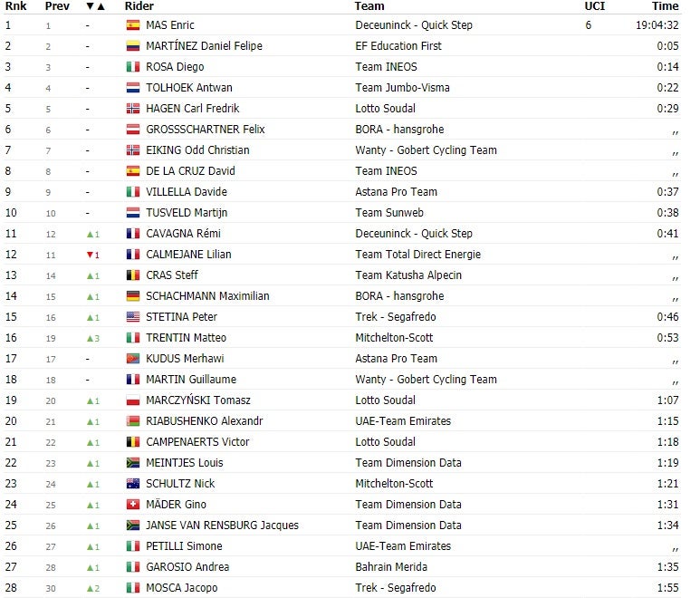Open Bahrain Merida team page
The height and width of the screenshot is (598, 700).
point(391,567)
